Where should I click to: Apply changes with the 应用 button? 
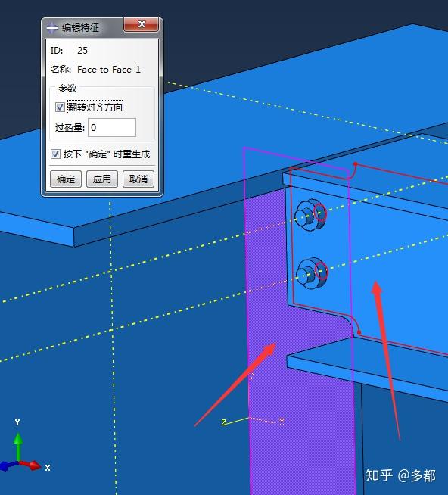[x=102, y=179]
